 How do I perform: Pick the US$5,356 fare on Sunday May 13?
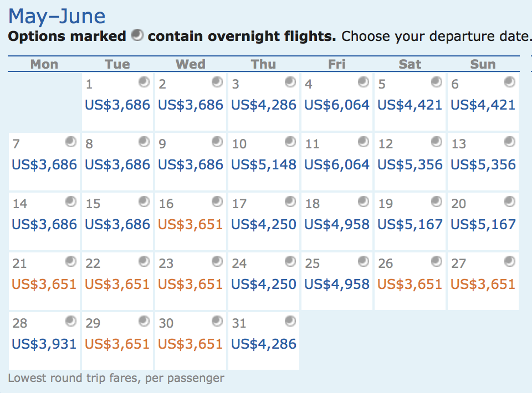pos(483,164)
